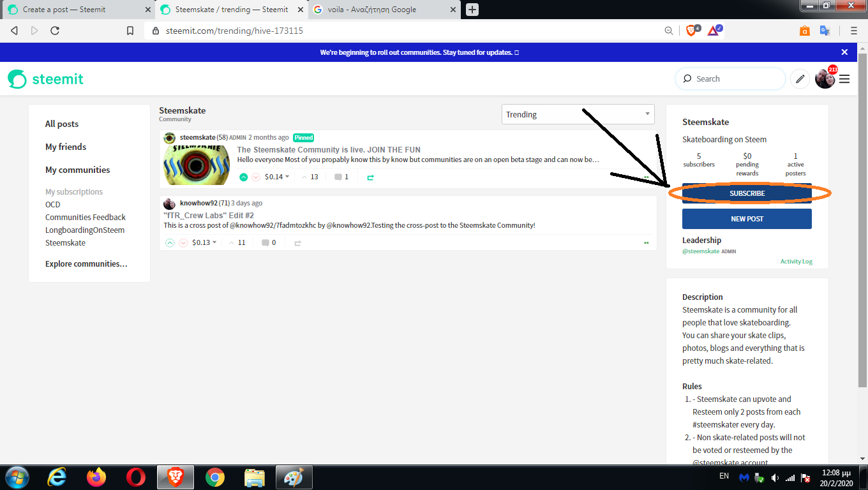Open the Steemskate Community is live title
The image size is (868, 490).
click(329, 150)
